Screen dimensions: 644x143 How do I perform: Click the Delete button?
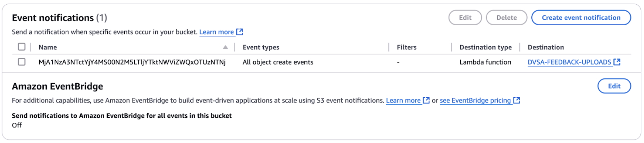pos(506,17)
